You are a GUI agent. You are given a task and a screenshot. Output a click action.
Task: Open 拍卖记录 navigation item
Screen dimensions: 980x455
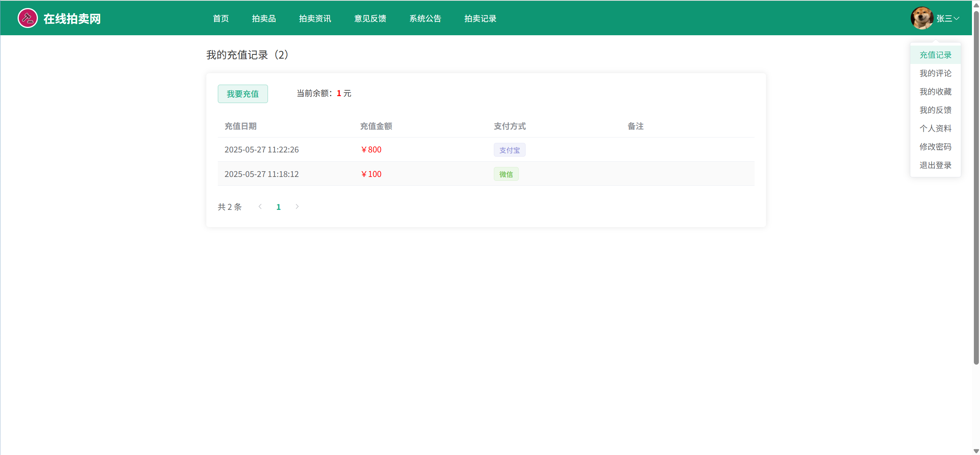[480, 18]
